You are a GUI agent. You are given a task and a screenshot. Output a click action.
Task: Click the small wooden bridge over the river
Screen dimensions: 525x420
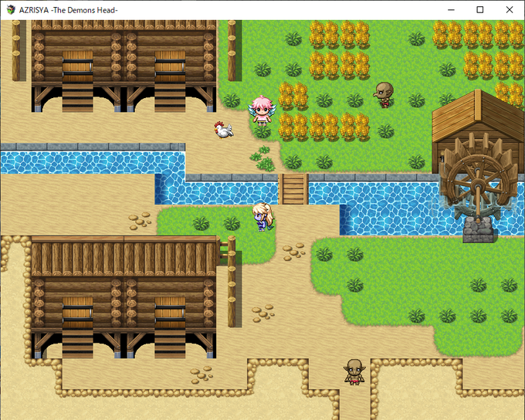pos(293,189)
